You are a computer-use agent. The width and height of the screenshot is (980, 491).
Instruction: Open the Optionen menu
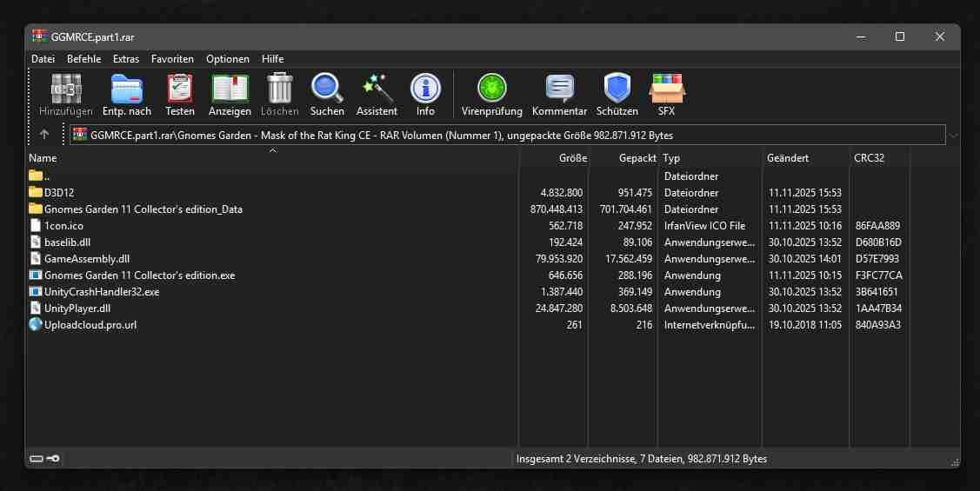click(x=228, y=59)
